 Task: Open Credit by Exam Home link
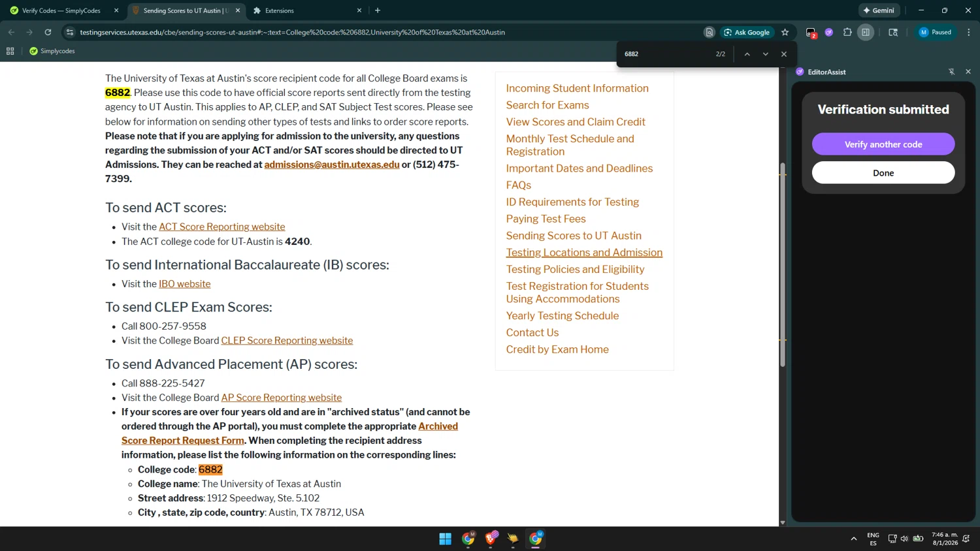[557, 350]
